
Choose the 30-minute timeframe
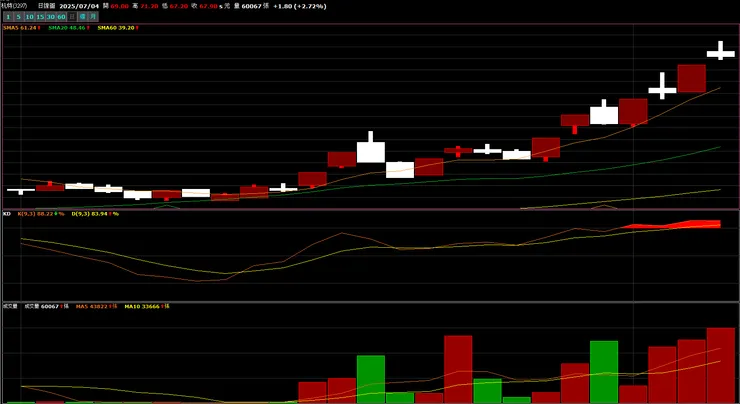tap(50, 17)
